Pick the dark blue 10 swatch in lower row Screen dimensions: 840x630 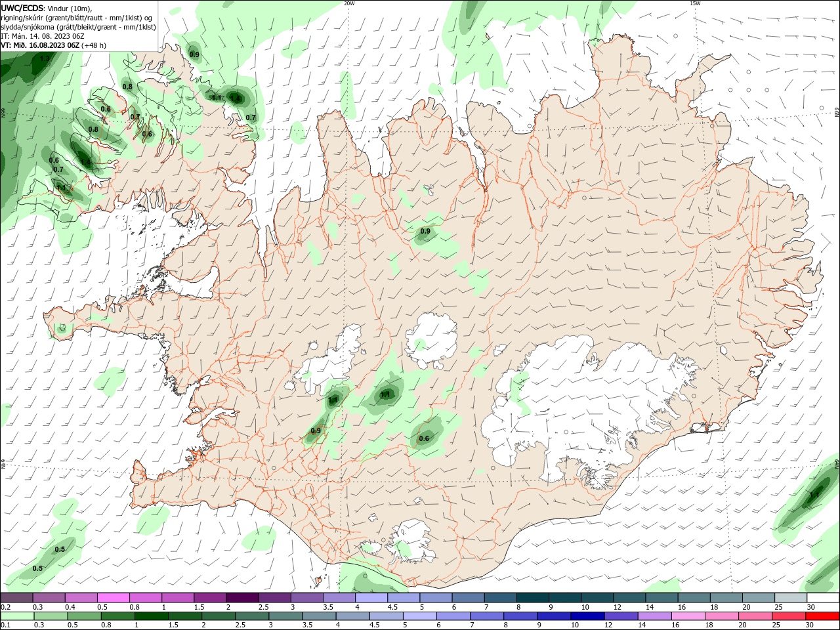pyautogui.click(x=587, y=616)
